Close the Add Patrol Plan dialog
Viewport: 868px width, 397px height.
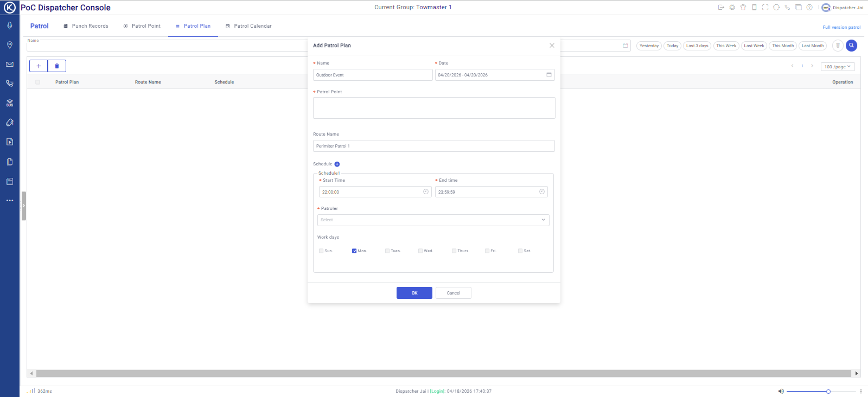pyautogui.click(x=552, y=46)
